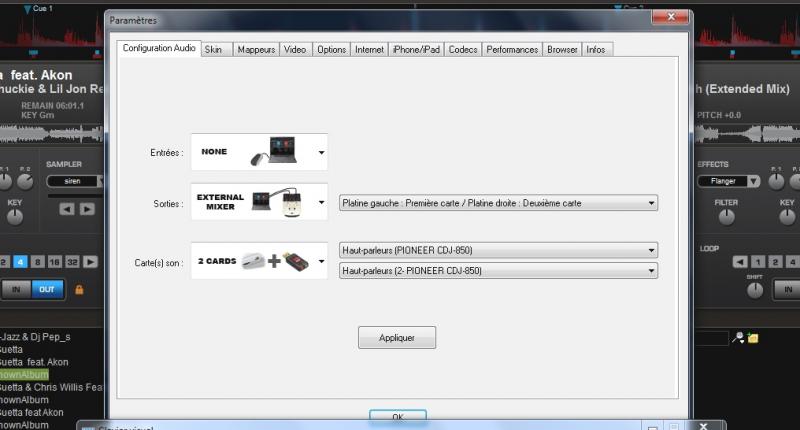
Task: Set left deck loop length to 32
Action: pyautogui.click(x=72, y=262)
